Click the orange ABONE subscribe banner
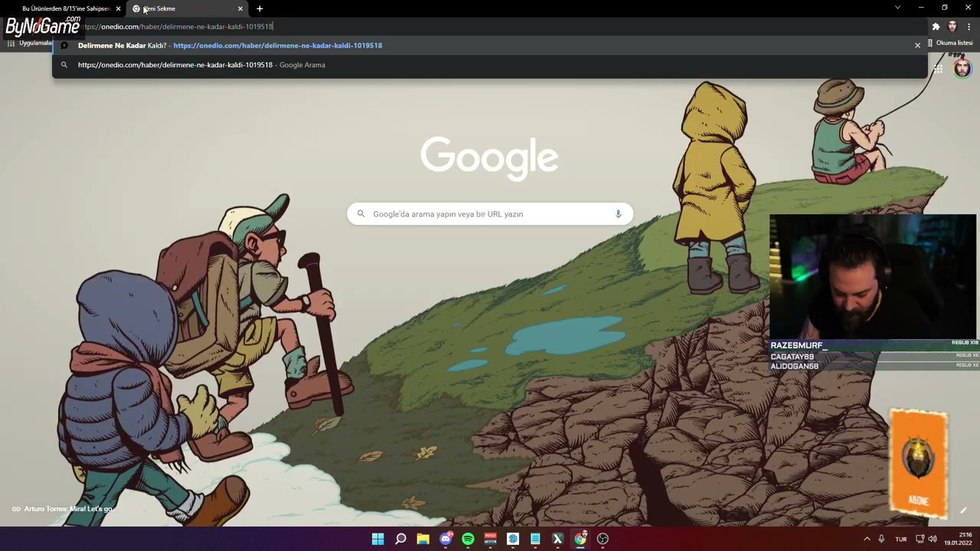 pyautogui.click(x=919, y=463)
